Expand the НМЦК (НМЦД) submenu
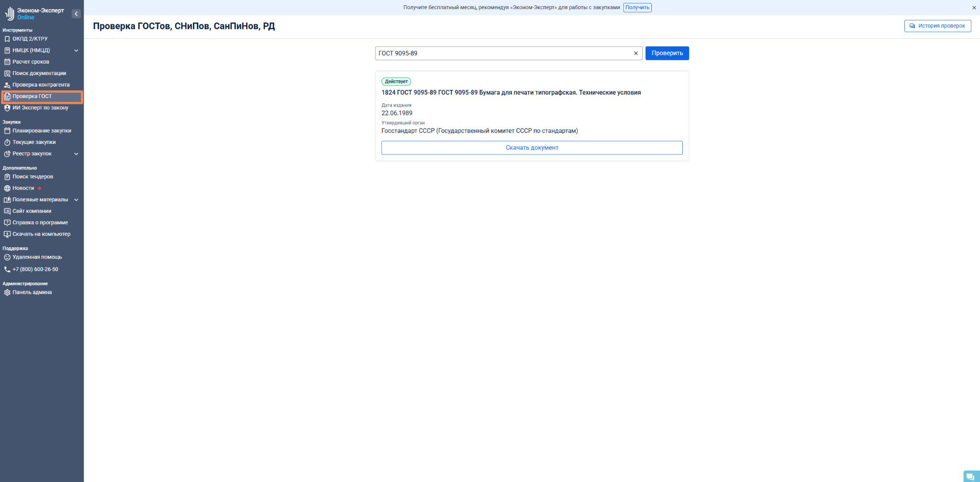Screen dimensions: 980x482 76,50
